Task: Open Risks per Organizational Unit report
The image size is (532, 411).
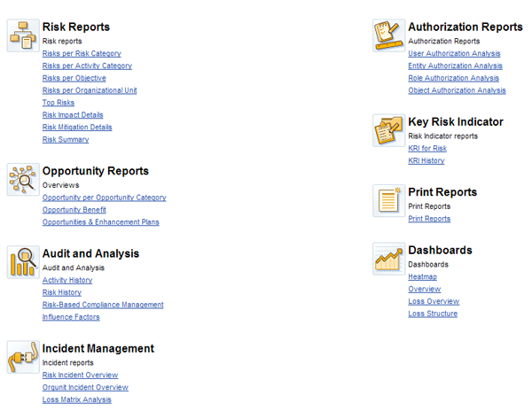Action: [x=90, y=90]
